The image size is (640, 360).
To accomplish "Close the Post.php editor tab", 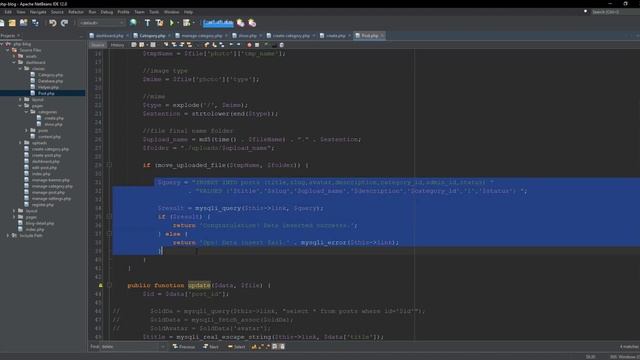I will click(x=382, y=36).
